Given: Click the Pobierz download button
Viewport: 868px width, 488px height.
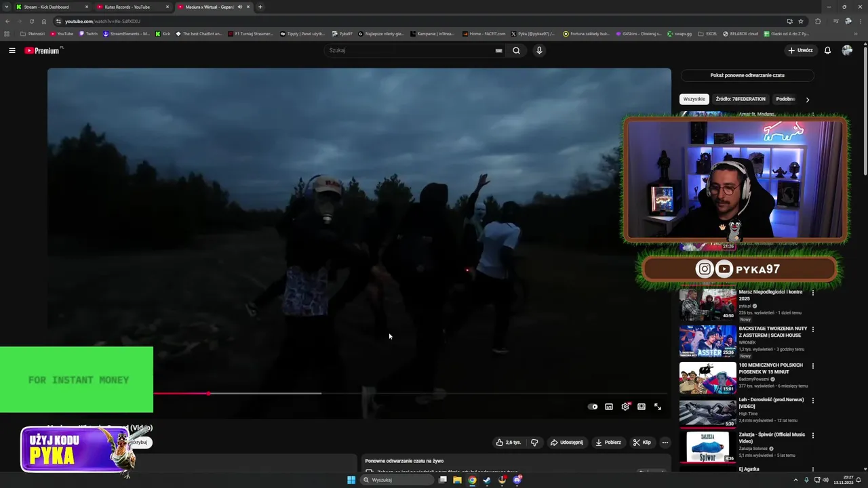Looking at the screenshot, I should [608, 443].
